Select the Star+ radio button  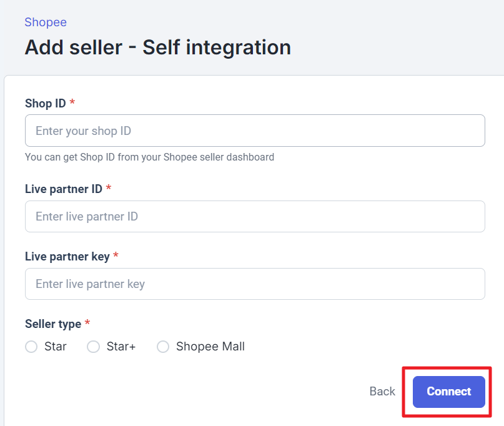(94, 347)
